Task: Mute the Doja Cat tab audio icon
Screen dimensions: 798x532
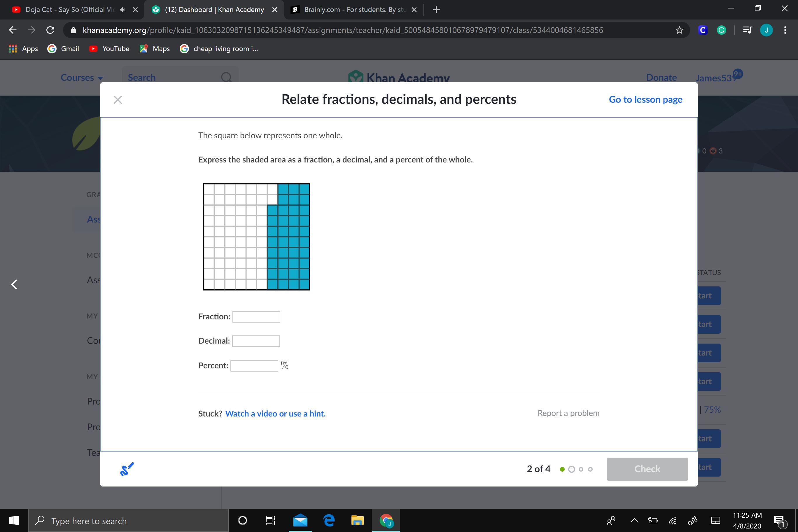Action: (123, 10)
